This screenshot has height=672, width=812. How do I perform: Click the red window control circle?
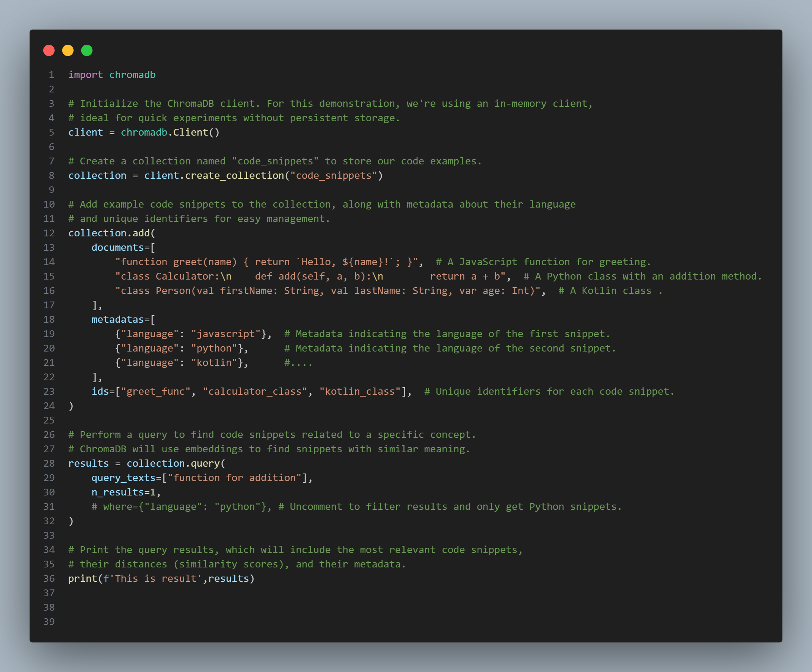49,50
